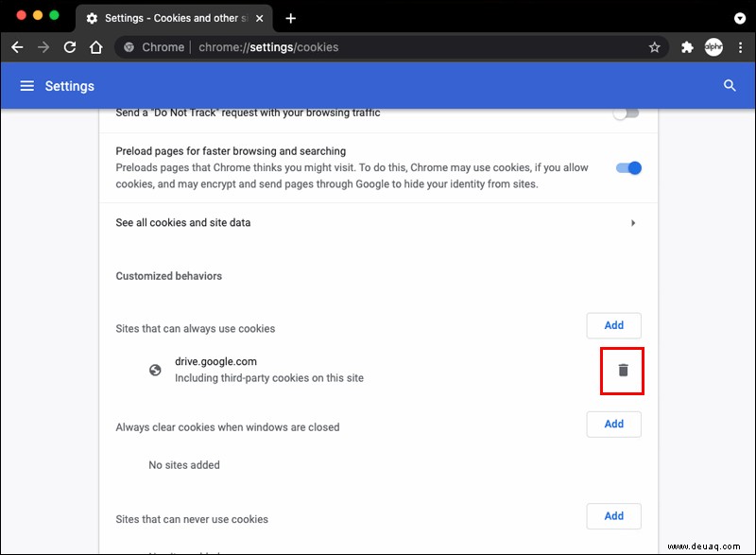The width and height of the screenshot is (756, 555).
Task: Click the macOS green maximize button
Action: pyautogui.click(x=54, y=15)
